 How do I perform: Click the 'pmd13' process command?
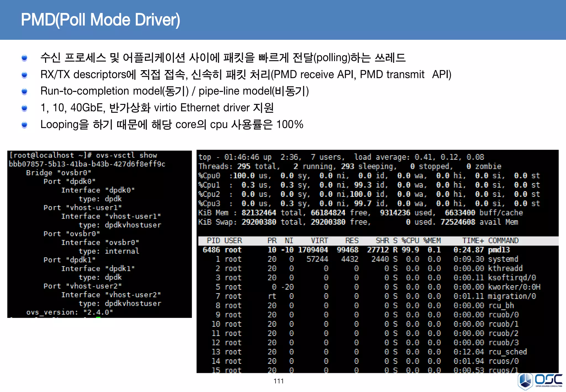(499, 250)
